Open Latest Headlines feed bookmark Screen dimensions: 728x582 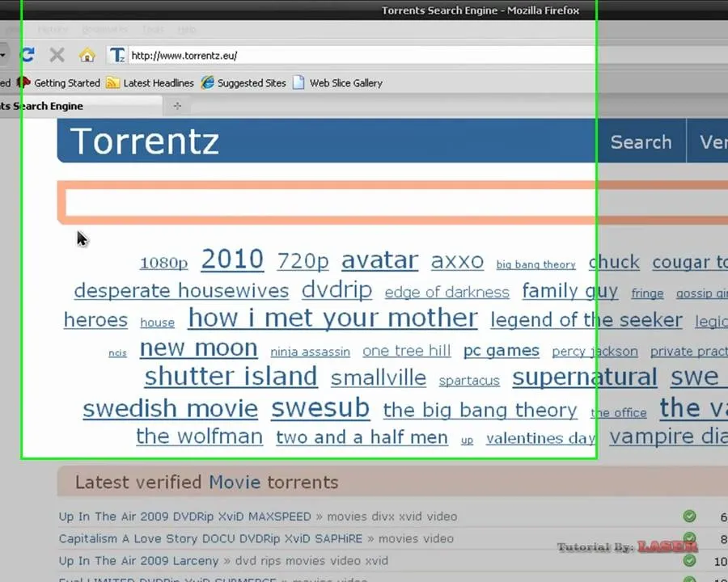[x=150, y=83]
